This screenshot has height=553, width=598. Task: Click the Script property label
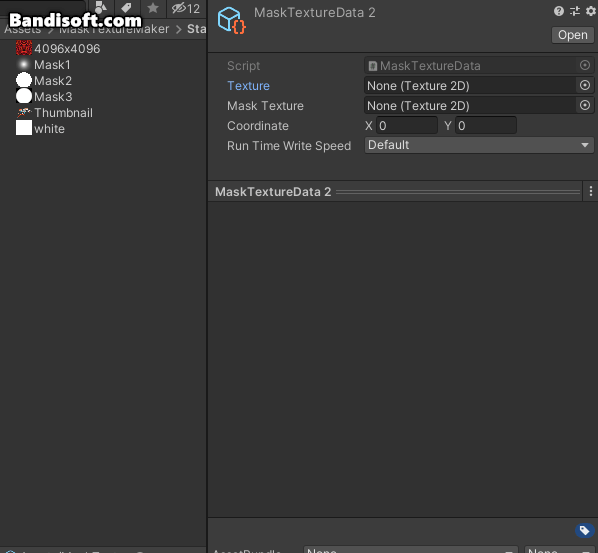243,66
